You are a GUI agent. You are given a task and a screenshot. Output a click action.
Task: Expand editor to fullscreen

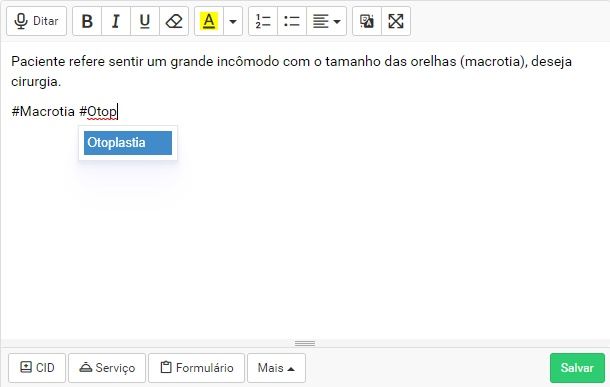[x=396, y=21]
